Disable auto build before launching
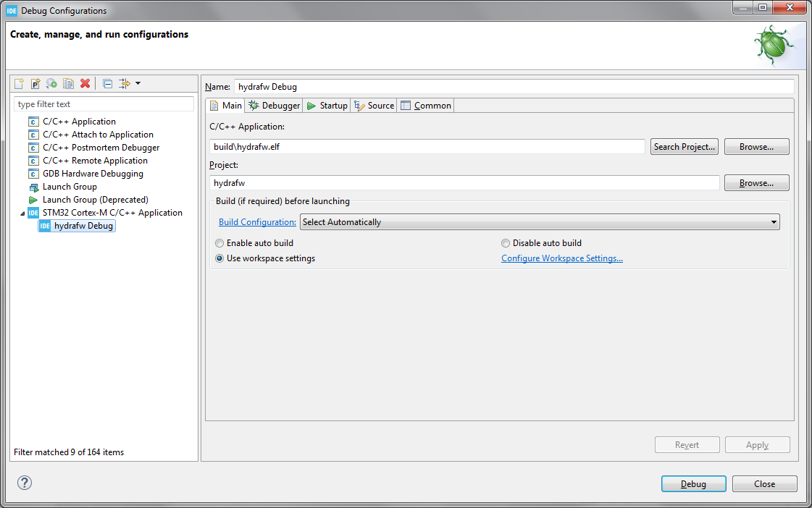This screenshot has height=508, width=812. coord(506,243)
